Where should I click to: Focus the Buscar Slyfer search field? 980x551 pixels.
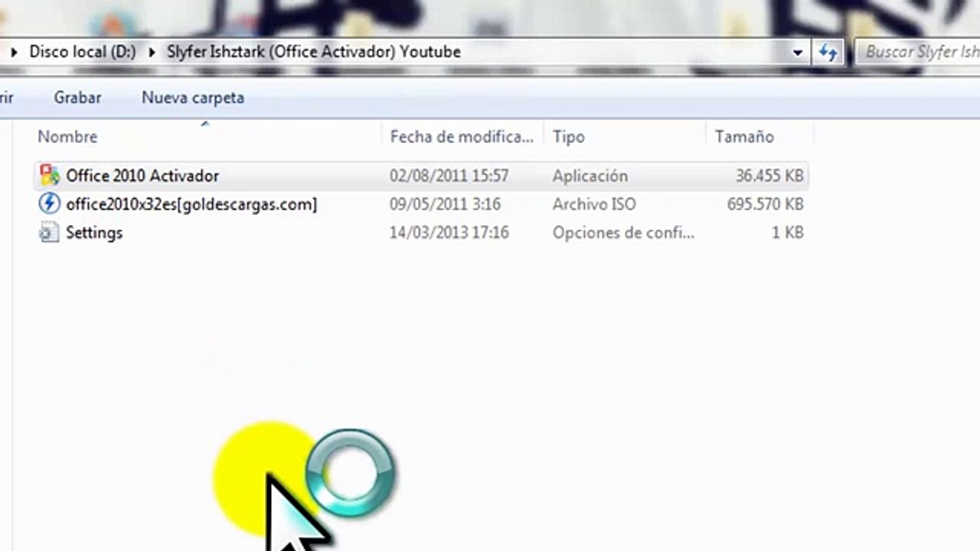(917, 52)
